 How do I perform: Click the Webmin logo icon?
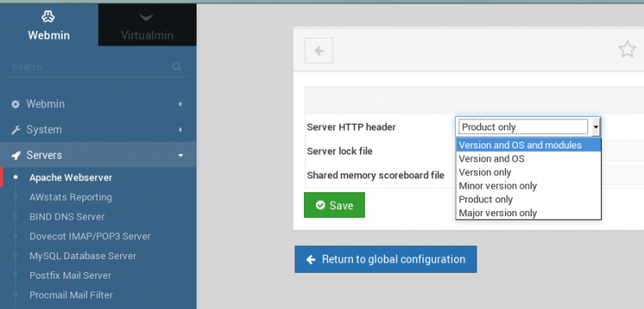point(48,16)
